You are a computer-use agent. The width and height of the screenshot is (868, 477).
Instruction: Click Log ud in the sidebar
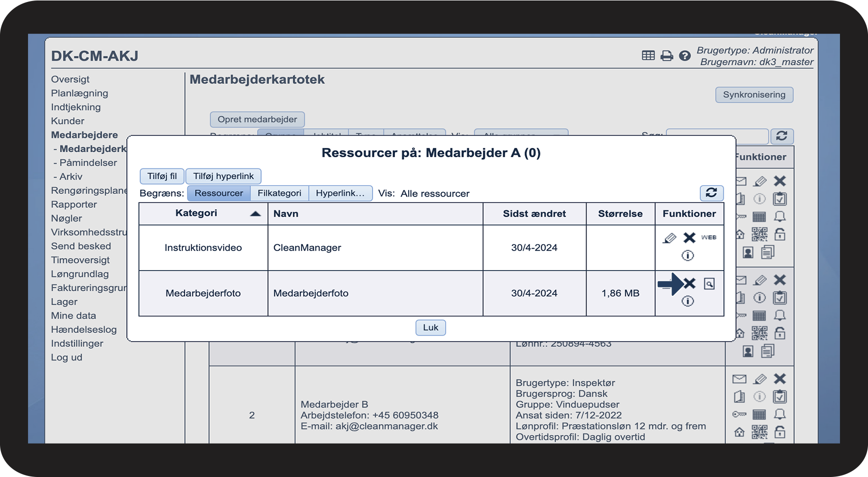pyautogui.click(x=67, y=358)
